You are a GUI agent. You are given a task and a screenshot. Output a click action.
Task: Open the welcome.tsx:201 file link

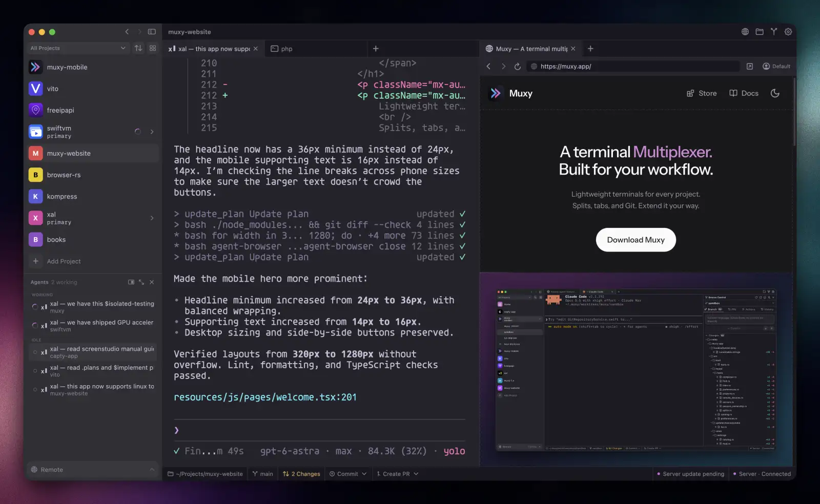[265, 397]
